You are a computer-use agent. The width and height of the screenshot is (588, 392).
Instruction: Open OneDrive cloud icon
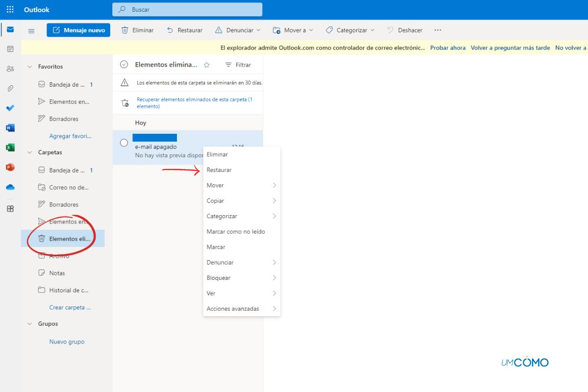click(x=10, y=187)
